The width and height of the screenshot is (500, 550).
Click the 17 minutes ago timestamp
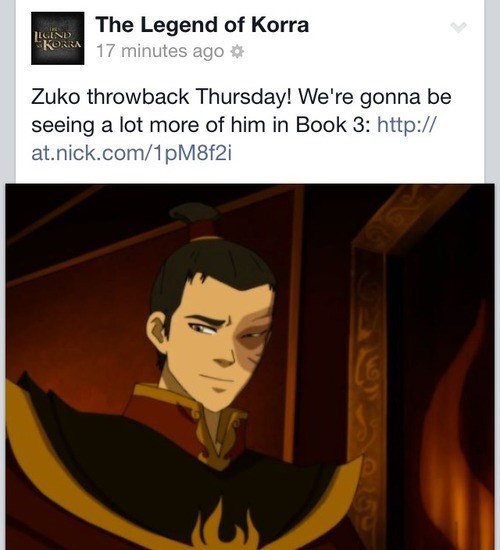(160, 51)
